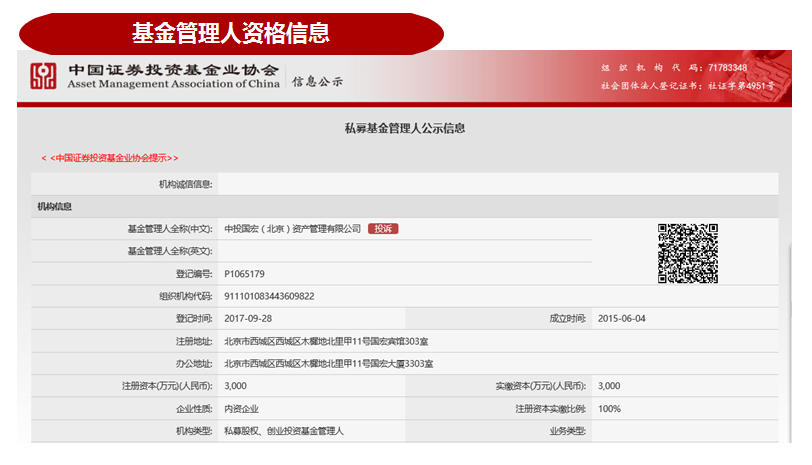The image size is (812, 465).
Task: Select registered address ending 国宏宾馆303室
Action: 326,341
